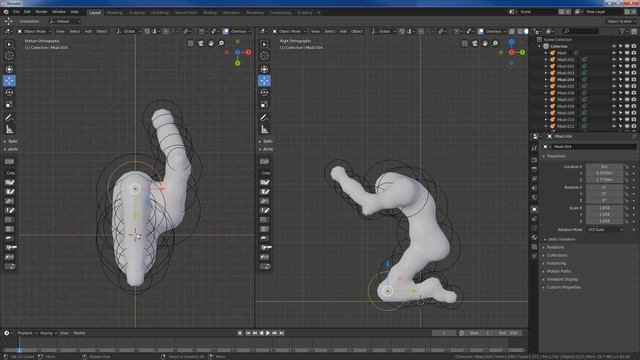Click the outliner search field
This screenshot has width=640, height=360.
coord(581,31)
